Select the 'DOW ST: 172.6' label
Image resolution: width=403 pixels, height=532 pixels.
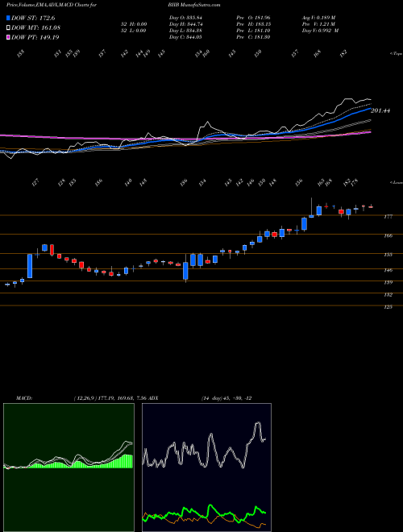(x=33, y=19)
